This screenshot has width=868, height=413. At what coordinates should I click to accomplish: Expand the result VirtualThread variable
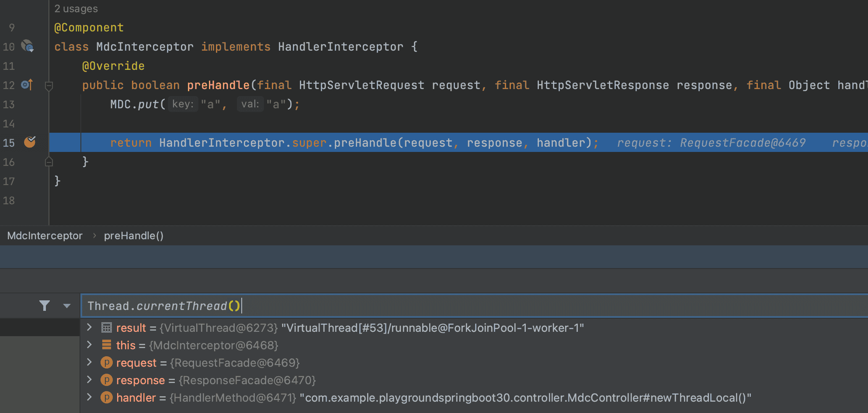point(90,327)
